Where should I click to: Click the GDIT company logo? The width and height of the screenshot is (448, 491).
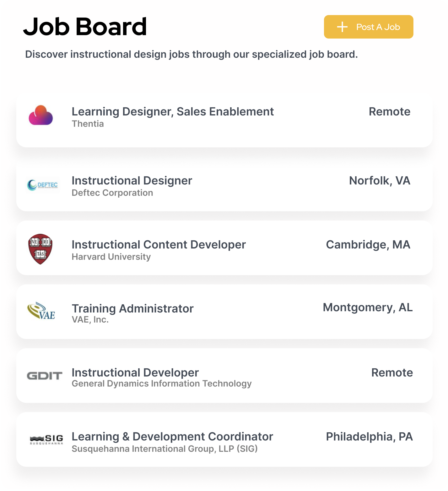click(45, 376)
